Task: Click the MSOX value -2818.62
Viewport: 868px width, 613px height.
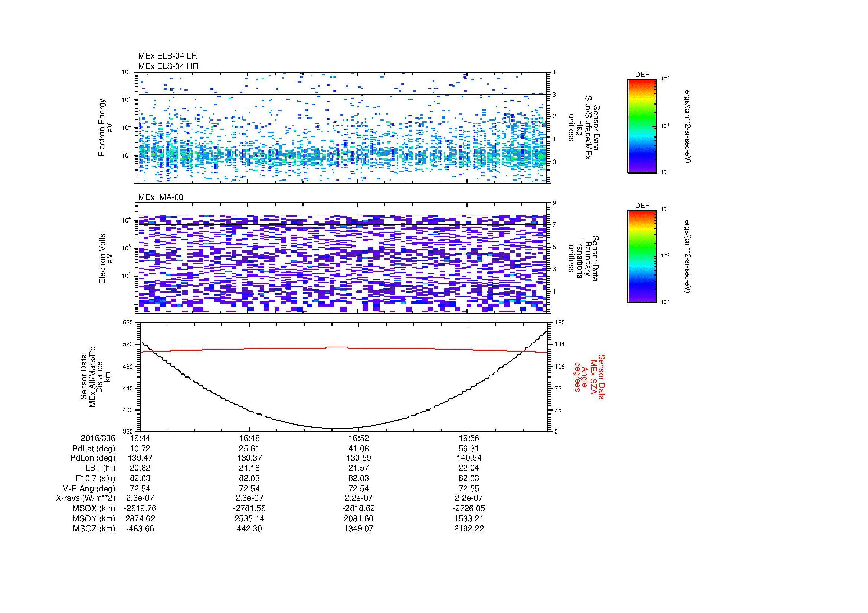Action: (x=359, y=508)
